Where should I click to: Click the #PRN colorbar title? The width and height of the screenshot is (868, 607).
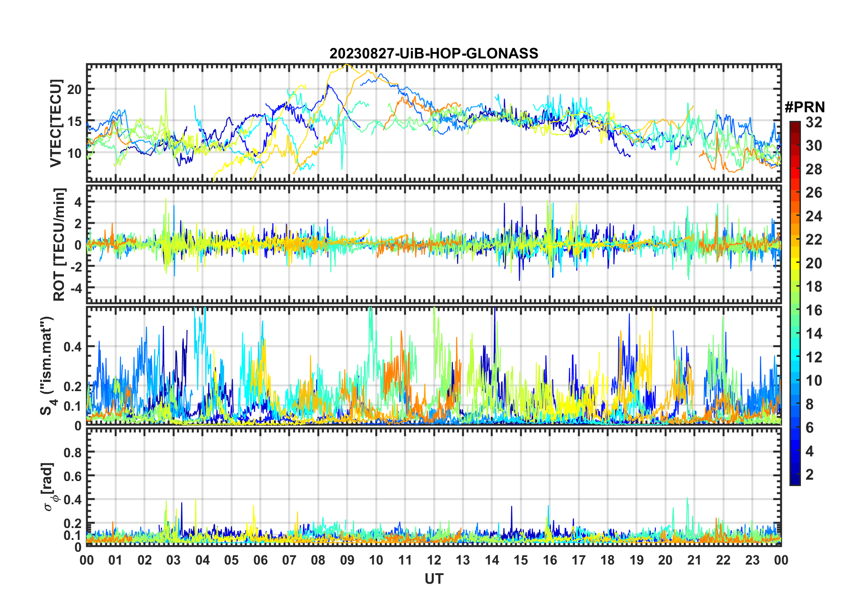coord(805,107)
